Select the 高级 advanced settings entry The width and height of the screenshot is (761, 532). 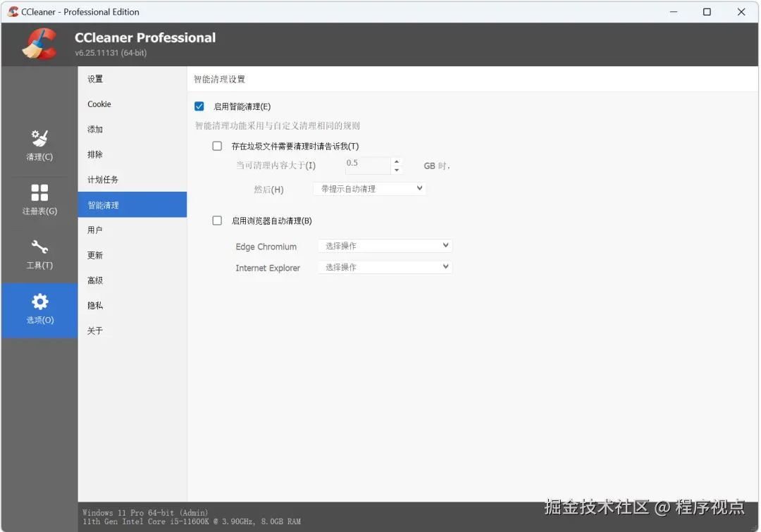(94, 280)
